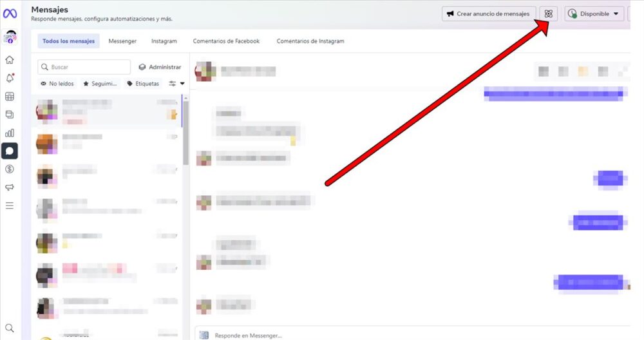Click the search magnifier in sidebar bottom
The image size is (644, 340).
click(x=10, y=328)
